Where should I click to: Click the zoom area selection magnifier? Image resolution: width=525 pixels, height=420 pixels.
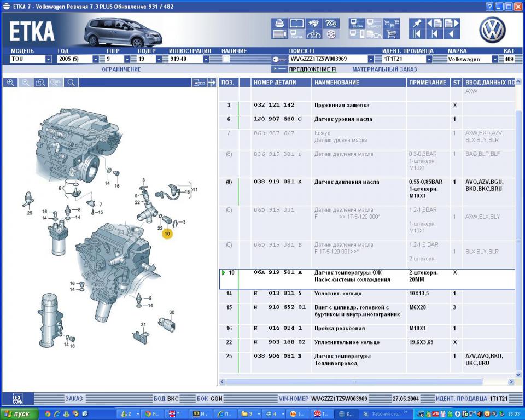[40, 83]
